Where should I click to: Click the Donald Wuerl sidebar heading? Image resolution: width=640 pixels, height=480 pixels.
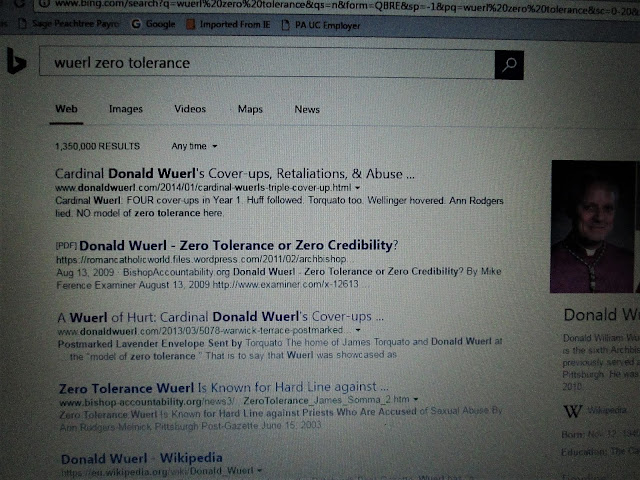[601, 315]
